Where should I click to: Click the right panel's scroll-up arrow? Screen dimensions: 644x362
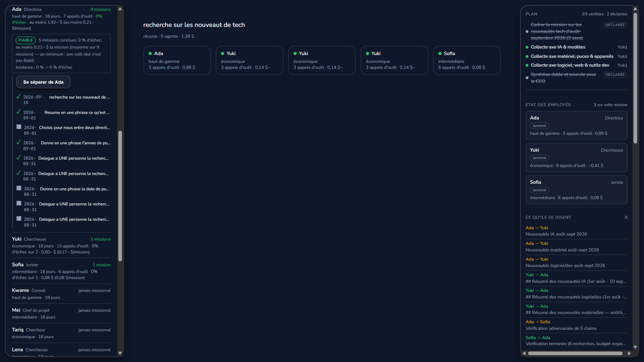pos(635,9)
